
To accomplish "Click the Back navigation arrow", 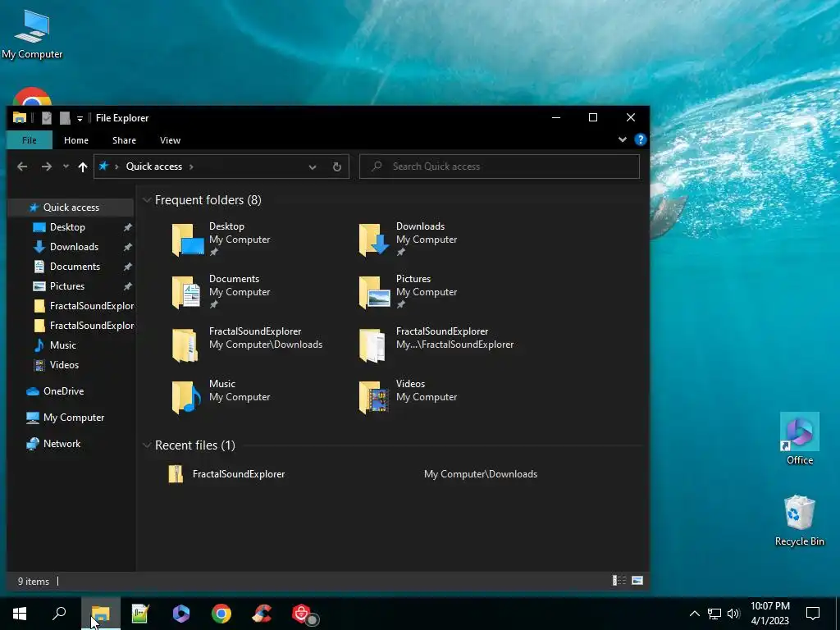I will 22,167.
